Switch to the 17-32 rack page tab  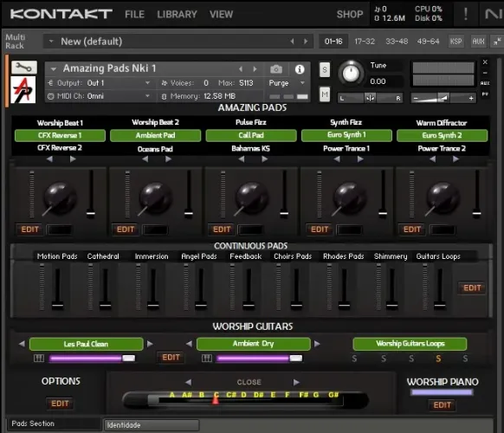pos(365,42)
